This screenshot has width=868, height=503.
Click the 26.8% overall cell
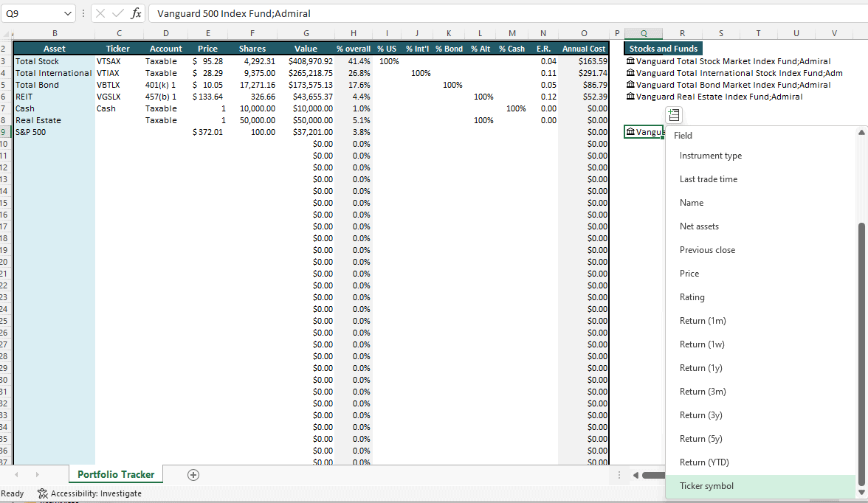(x=354, y=73)
